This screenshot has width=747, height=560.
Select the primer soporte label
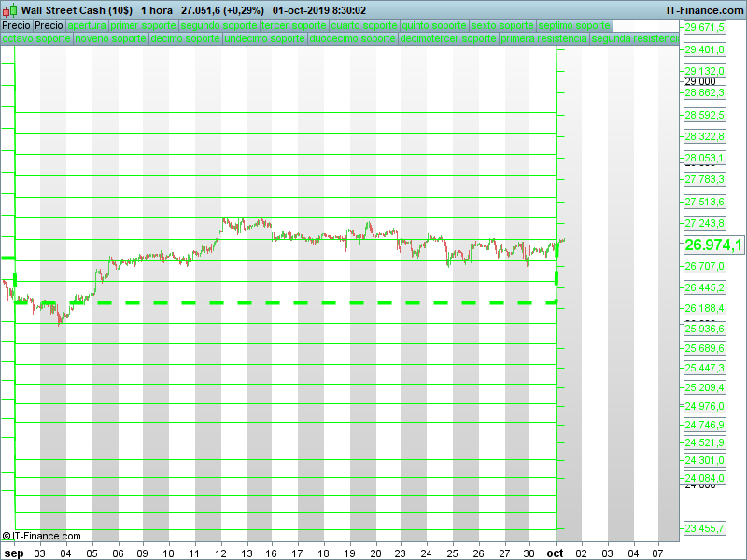click(143, 26)
